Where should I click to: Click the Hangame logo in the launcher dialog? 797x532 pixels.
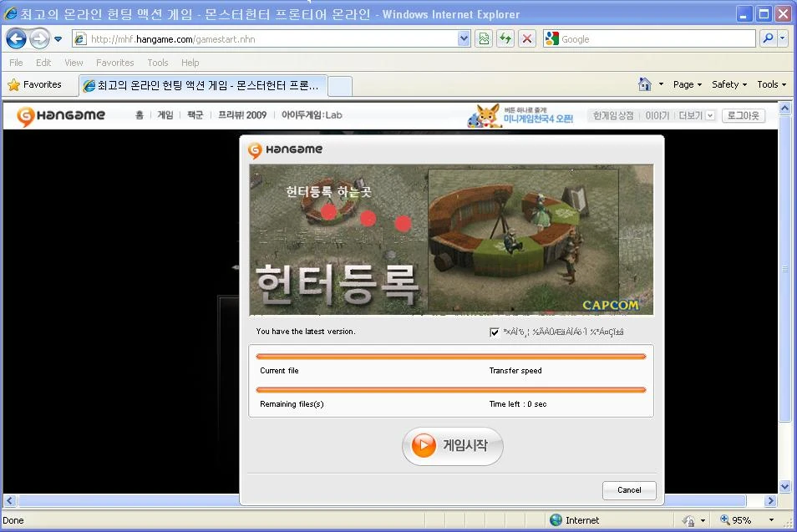[285, 149]
